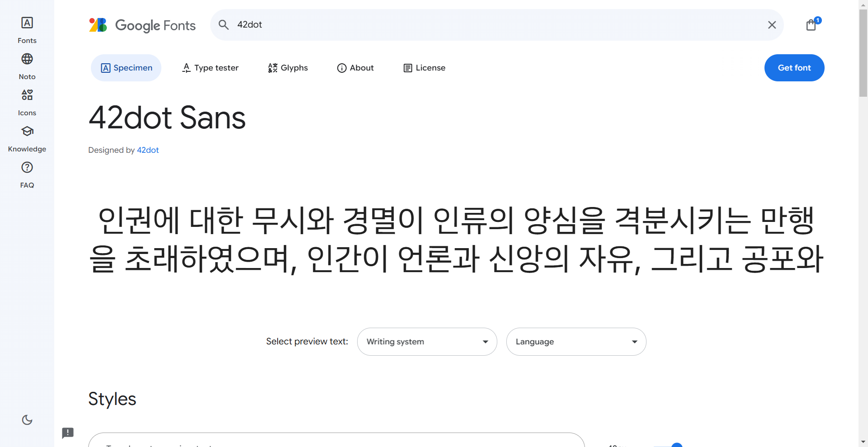Open the License tab

pyautogui.click(x=425, y=68)
